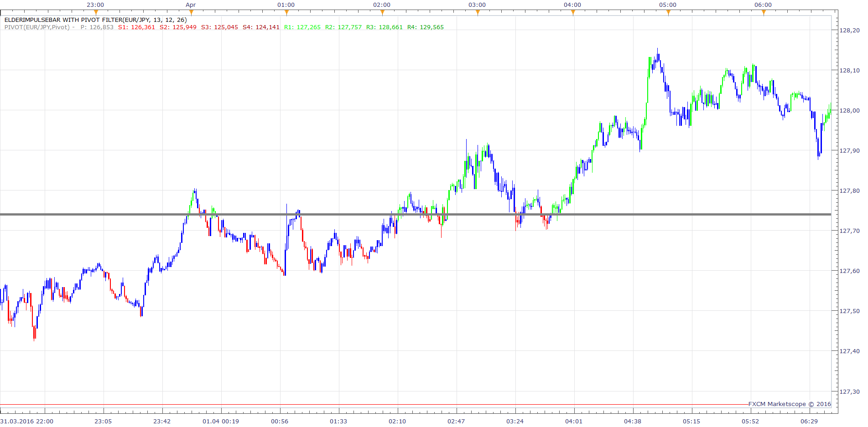This screenshot has width=868, height=427.
Task: Click the 00:56 time axis label
Action: pyautogui.click(x=280, y=421)
